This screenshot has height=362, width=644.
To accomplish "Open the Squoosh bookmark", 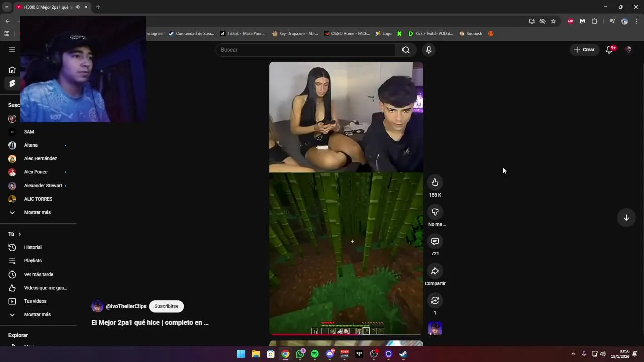I will coord(471,34).
